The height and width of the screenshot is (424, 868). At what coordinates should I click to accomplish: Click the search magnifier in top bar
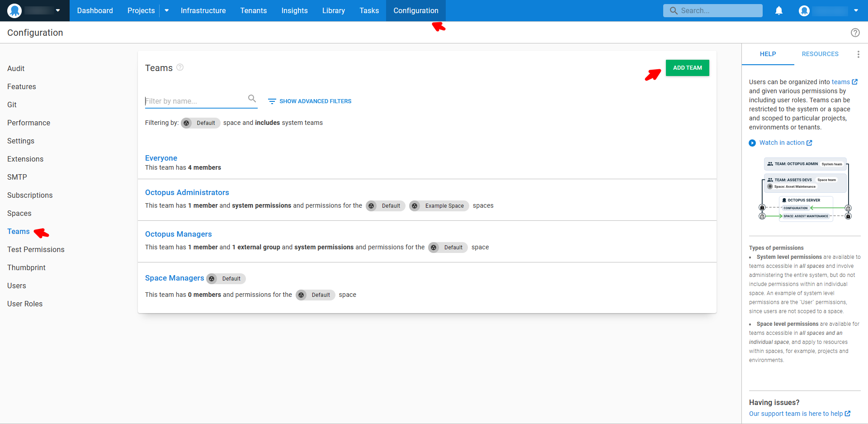pyautogui.click(x=674, y=10)
